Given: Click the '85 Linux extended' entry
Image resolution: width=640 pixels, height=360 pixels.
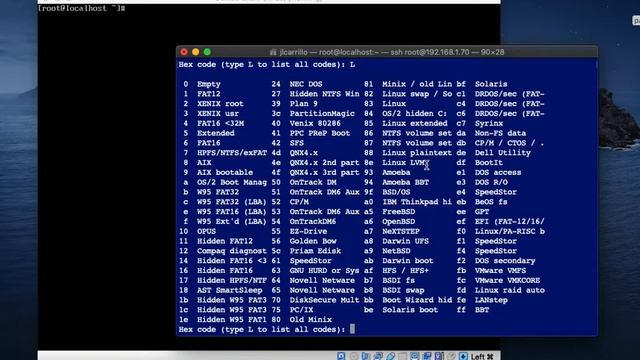Looking at the screenshot, I should pyautogui.click(x=406, y=123).
